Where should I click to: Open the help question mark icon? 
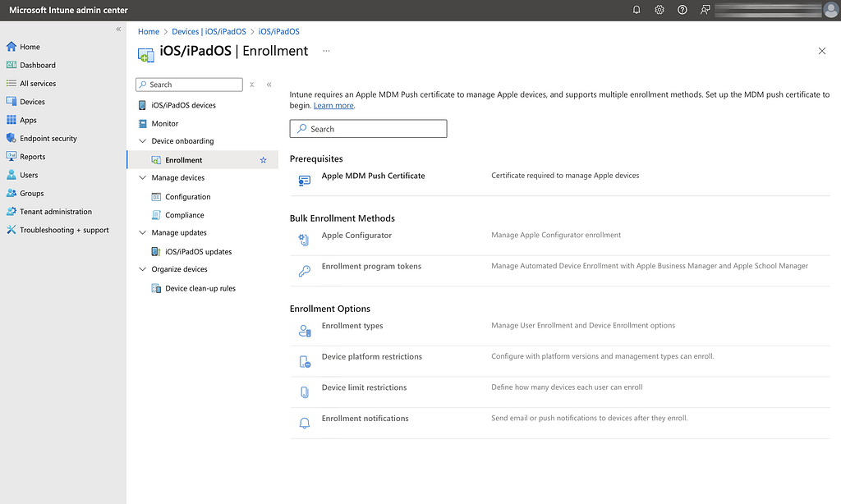click(x=682, y=10)
